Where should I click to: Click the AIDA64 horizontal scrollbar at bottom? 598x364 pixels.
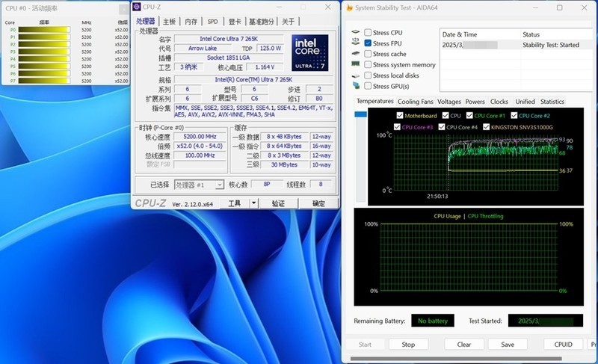tap(456, 358)
